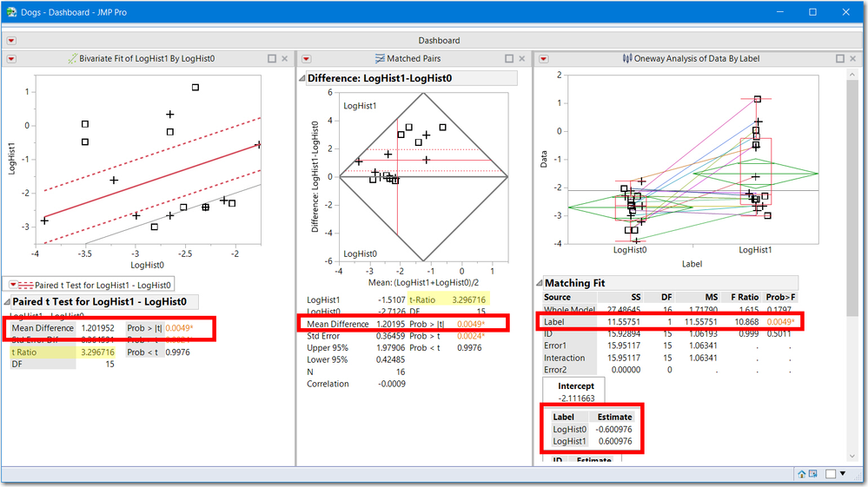
Task: Click the Matching Fit heading
Action: (574, 283)
